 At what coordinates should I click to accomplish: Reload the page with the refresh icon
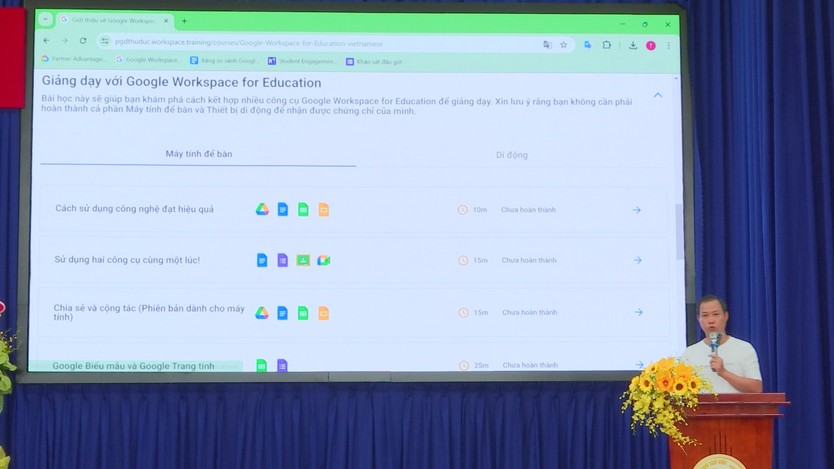83,40
